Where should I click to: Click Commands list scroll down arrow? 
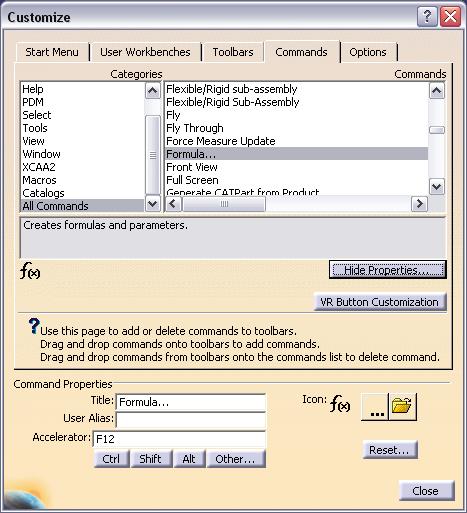(x=437, y=186)
